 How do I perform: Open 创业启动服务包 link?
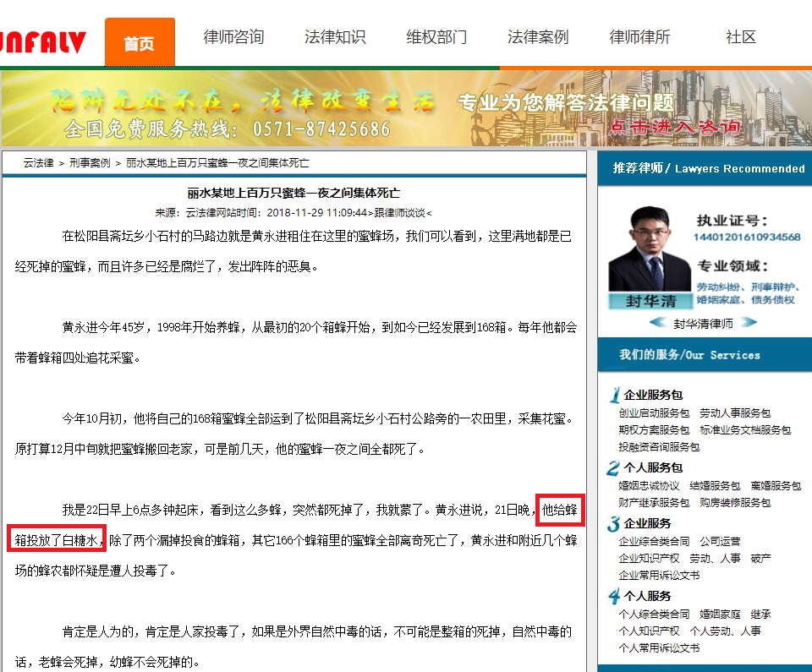(x=654, y=413)
